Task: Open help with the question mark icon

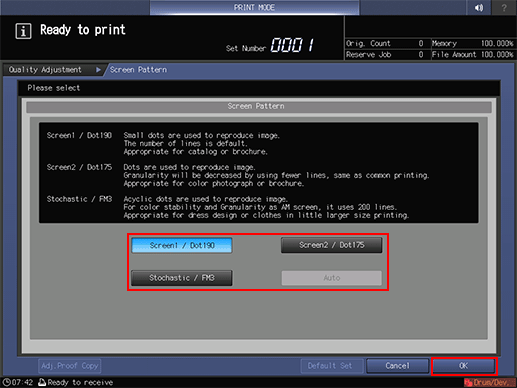Action: pyautogui.click(x=504, y=7)
